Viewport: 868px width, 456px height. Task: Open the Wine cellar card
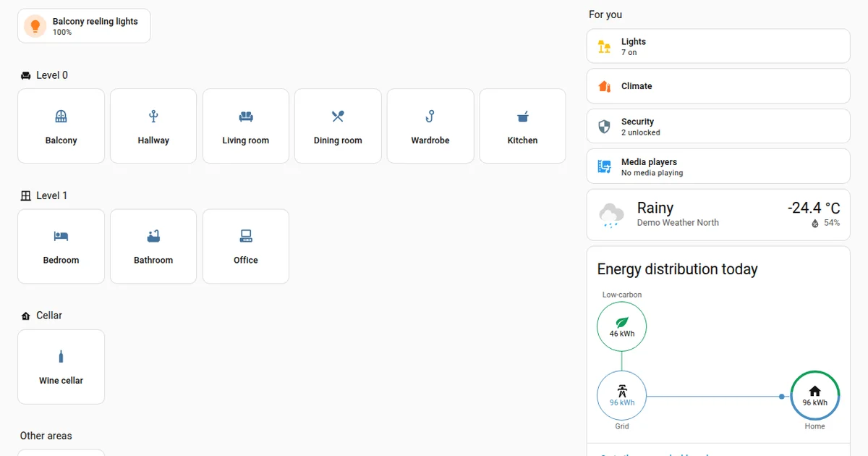61,367
